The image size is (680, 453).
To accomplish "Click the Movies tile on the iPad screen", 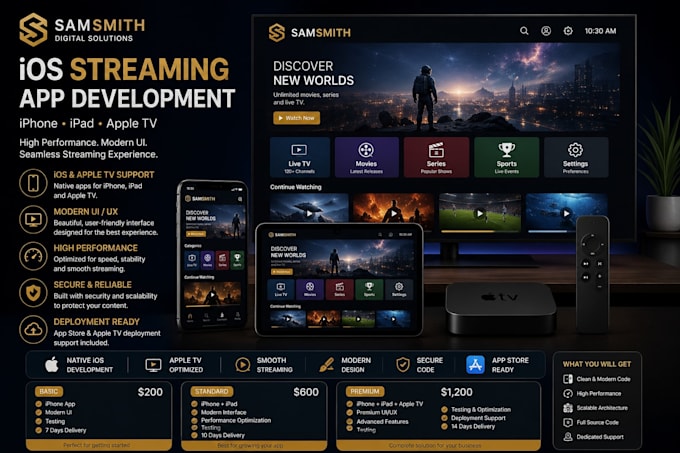I will [310, 289].
